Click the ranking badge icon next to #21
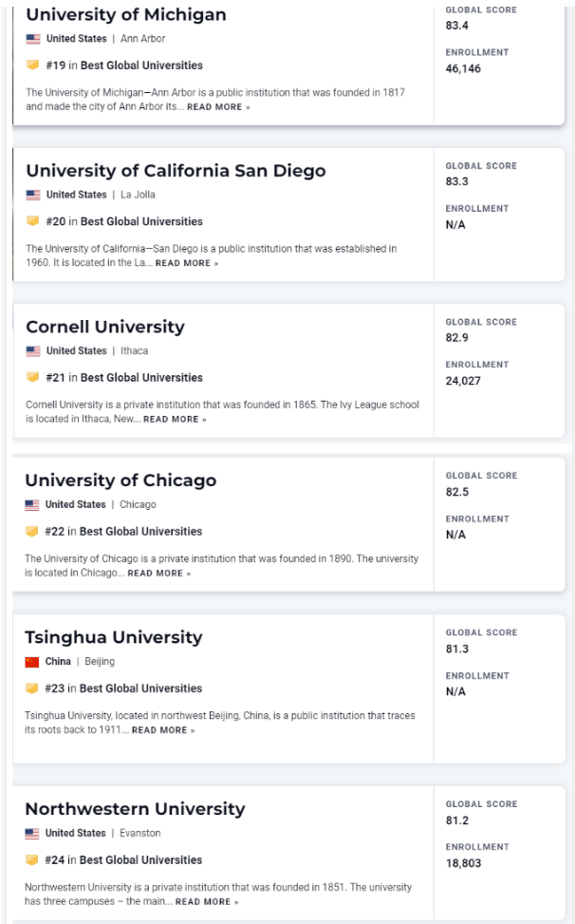575x924 pixels. pos(33,377)
